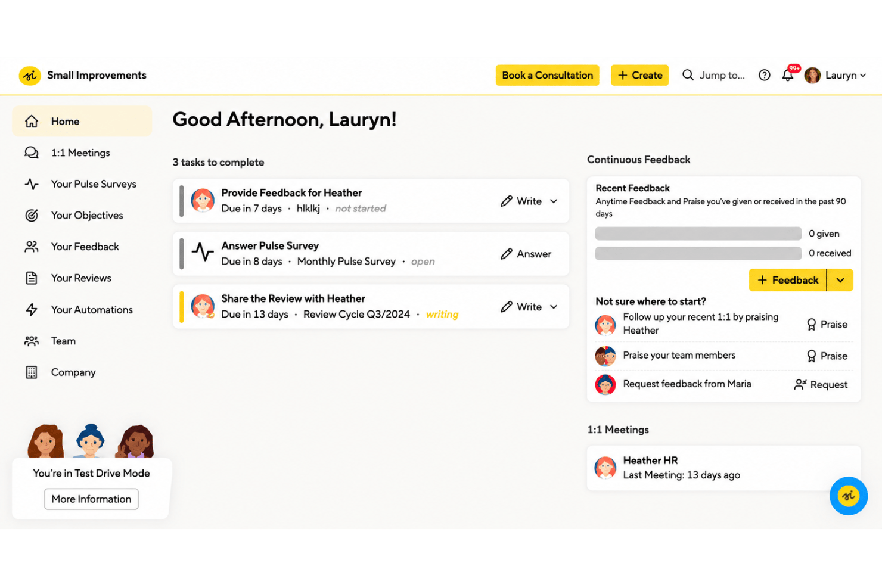
Task: Expand Write options for Share the Review
Action: tap(554, 307)
